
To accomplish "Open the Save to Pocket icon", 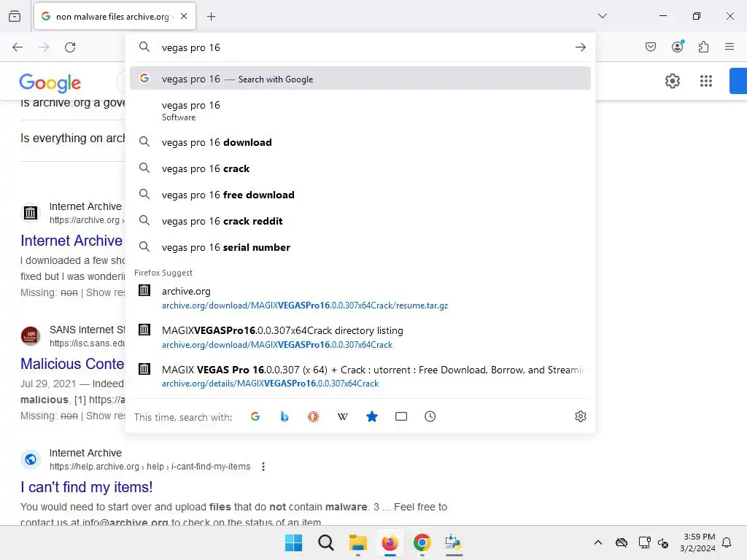I will [650, 47].
